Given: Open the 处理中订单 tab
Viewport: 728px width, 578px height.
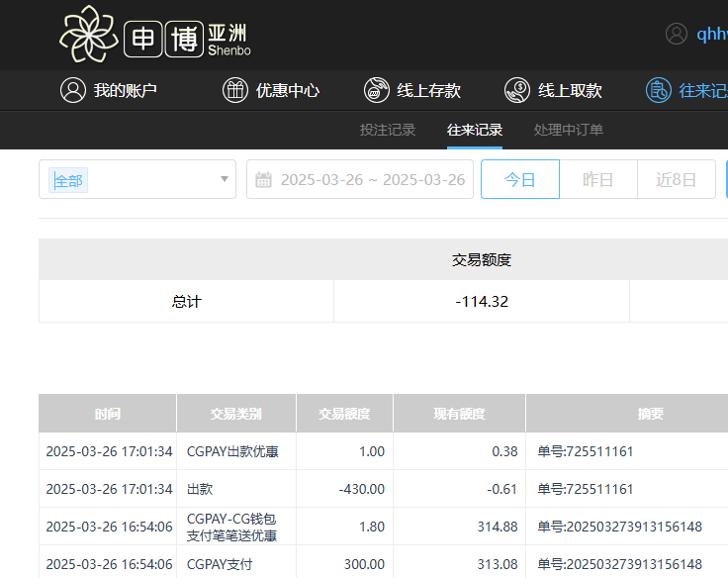Looking at the screenshot, I should (x=568, y=130).
